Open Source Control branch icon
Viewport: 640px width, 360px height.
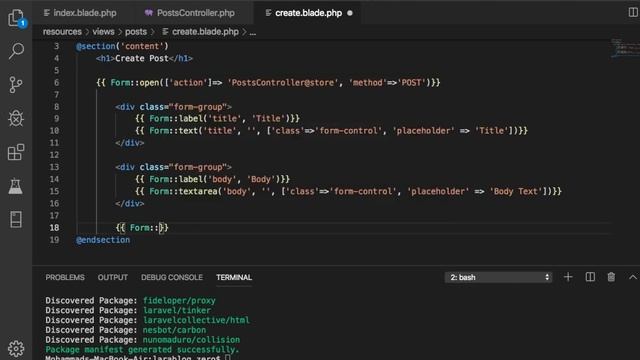point(16,84)
